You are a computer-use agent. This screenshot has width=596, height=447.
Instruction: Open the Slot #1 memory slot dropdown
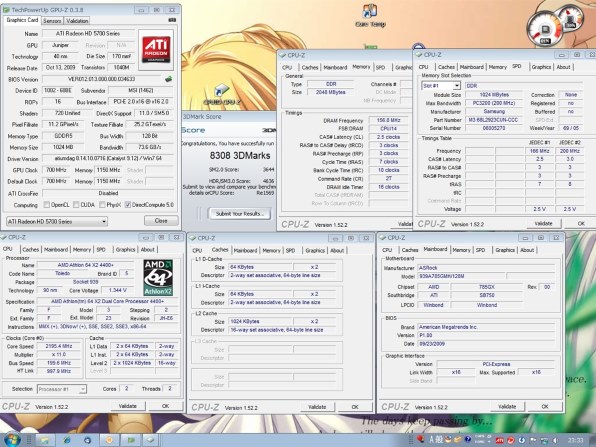tap(441, 86)
